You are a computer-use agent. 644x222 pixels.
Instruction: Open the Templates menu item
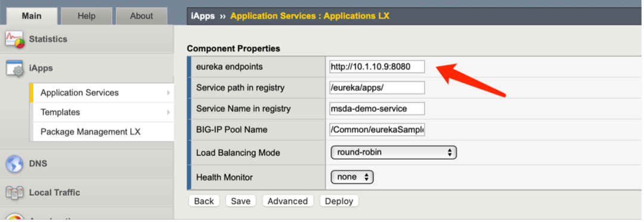point(60,112)
